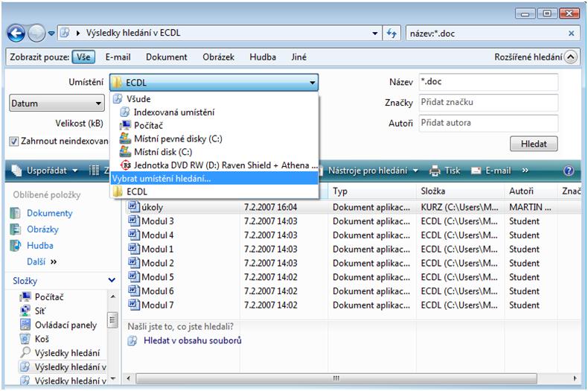Choose Jednotka DVD RW (D:) entry
The height and width of the screenshot is (391, 588).
click(214, 165)
